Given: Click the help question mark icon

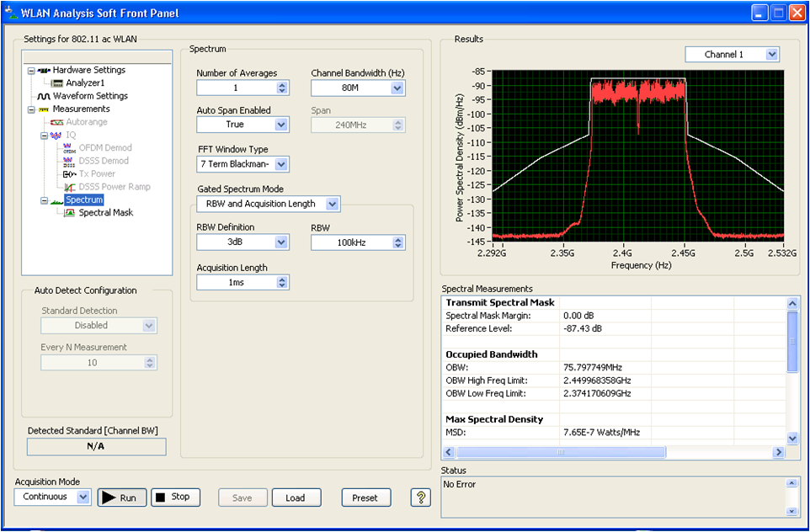Looking at the screenshot, I should tap(420, 497).
